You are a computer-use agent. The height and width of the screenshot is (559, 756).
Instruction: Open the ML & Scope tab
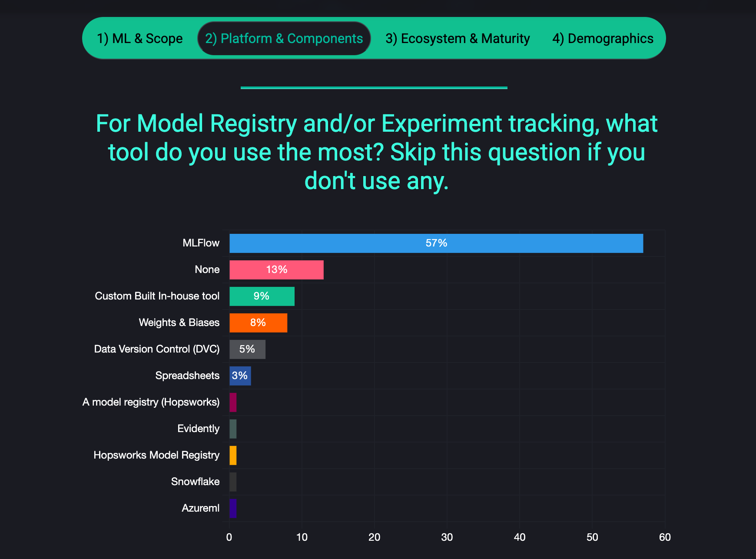pos(139,39)
